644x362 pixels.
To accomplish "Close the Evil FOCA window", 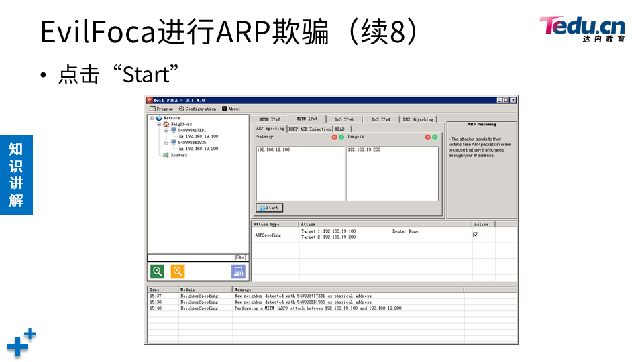I will tap(513, 100).
